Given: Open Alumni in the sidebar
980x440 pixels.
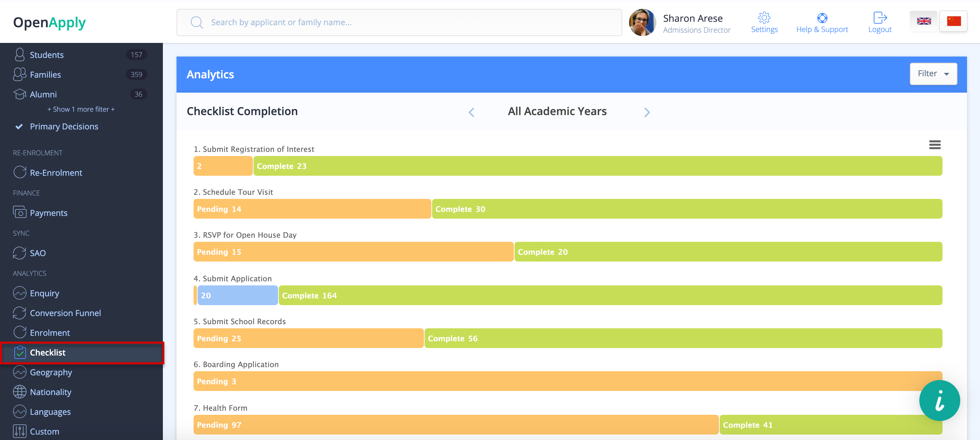Looking at the screenshot, I should 43,94.
